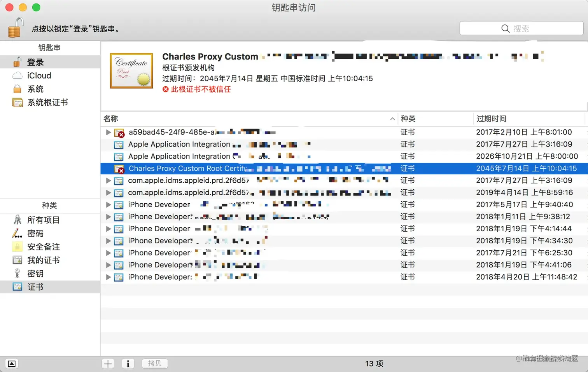Open item info with the i button
This screenshot has height=372, width=588.
128,363
